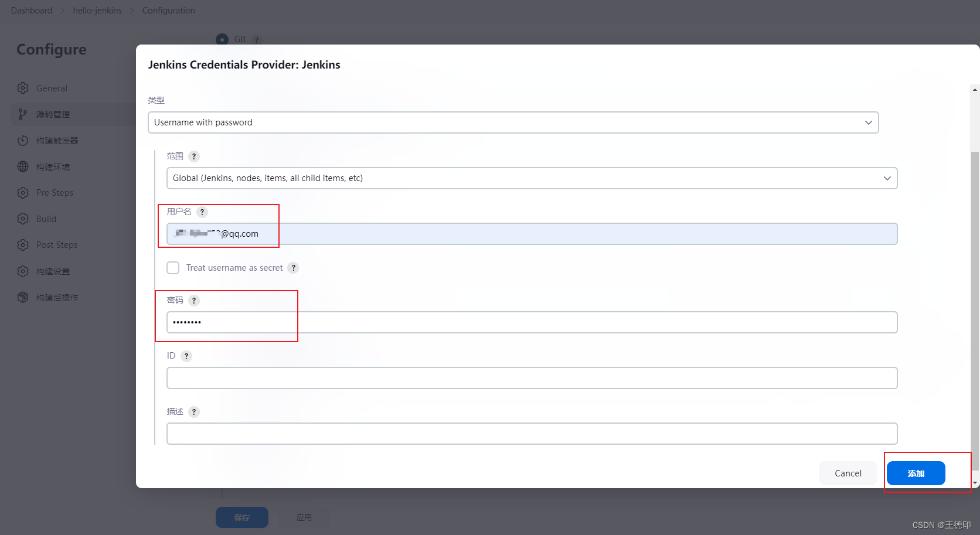Enable Treat username as secret checkbox
This screenshot has height=535, width=980.
pyautogui.click(x=173, y=268)
